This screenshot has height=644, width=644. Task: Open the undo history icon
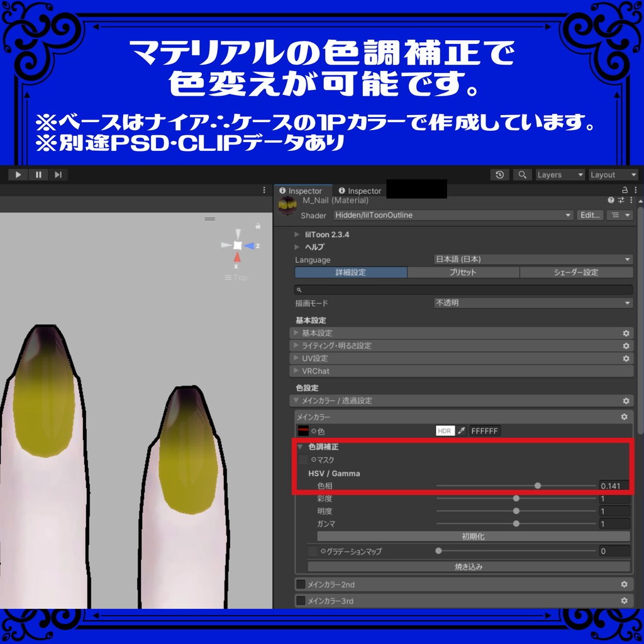[499, 175]
